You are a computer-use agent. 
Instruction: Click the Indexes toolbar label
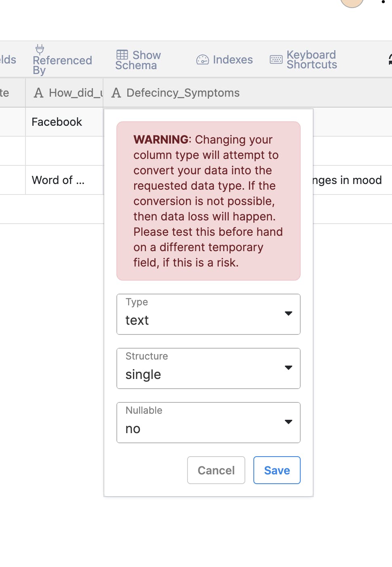[x=233, y=60]
